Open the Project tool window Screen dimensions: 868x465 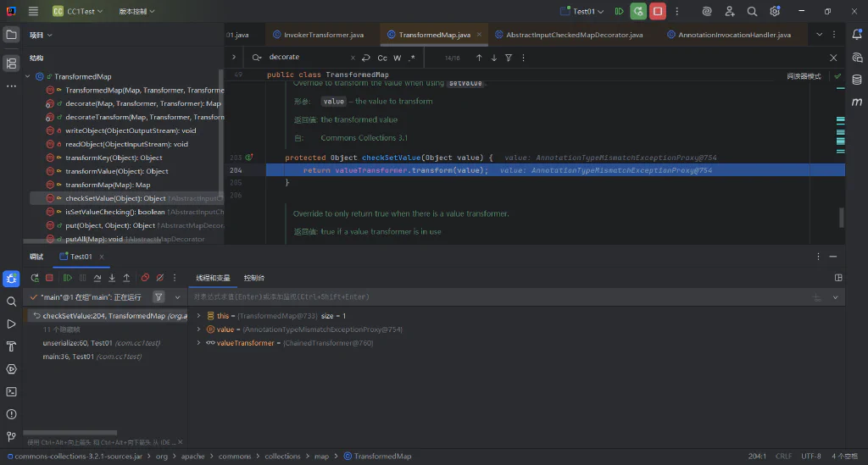(x=11, y=35)
